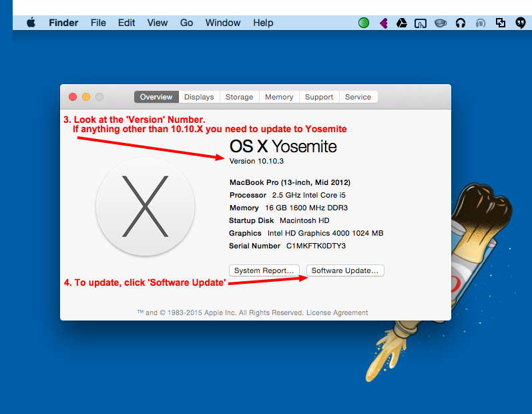Click the greyed-out headset menu bar icon
Image resolution: width=532 pixels, height=414 pixels.
pyautogui.click(x=480, y=23)
